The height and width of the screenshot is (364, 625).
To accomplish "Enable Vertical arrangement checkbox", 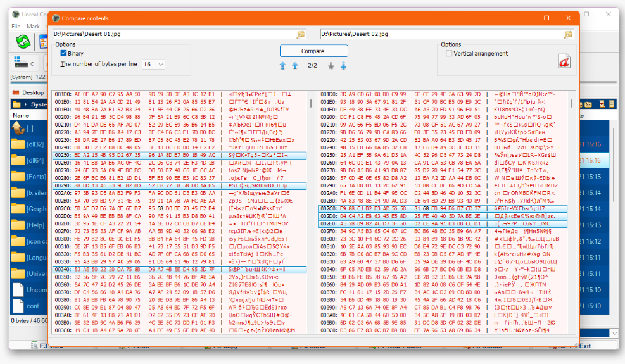I will pos(450,54).
